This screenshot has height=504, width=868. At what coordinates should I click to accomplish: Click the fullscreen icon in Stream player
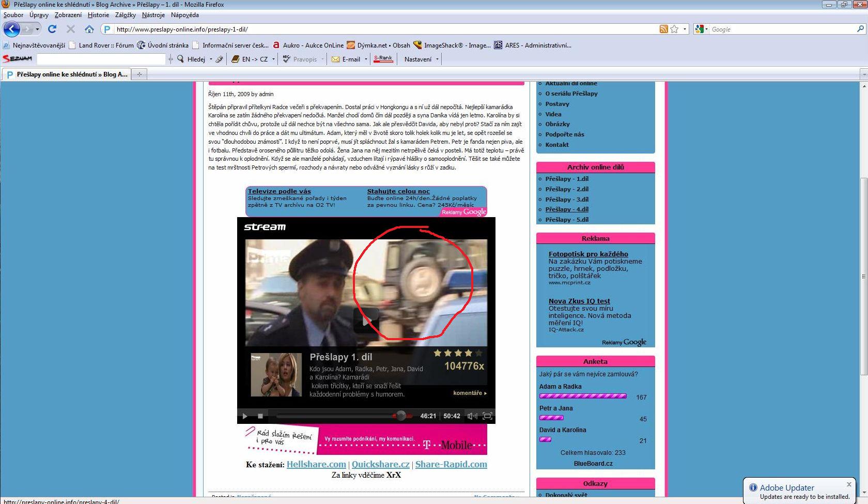click(x=487, y=416)
